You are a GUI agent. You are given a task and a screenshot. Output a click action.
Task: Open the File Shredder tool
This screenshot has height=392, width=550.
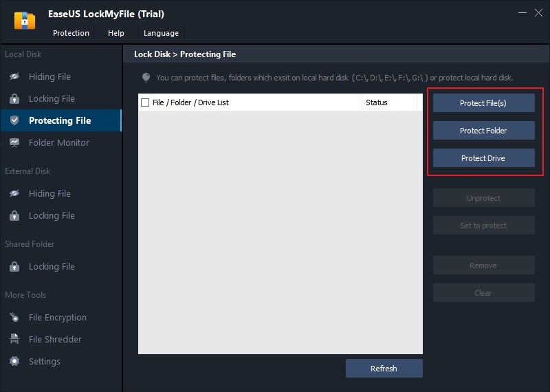tap(61, 339)
